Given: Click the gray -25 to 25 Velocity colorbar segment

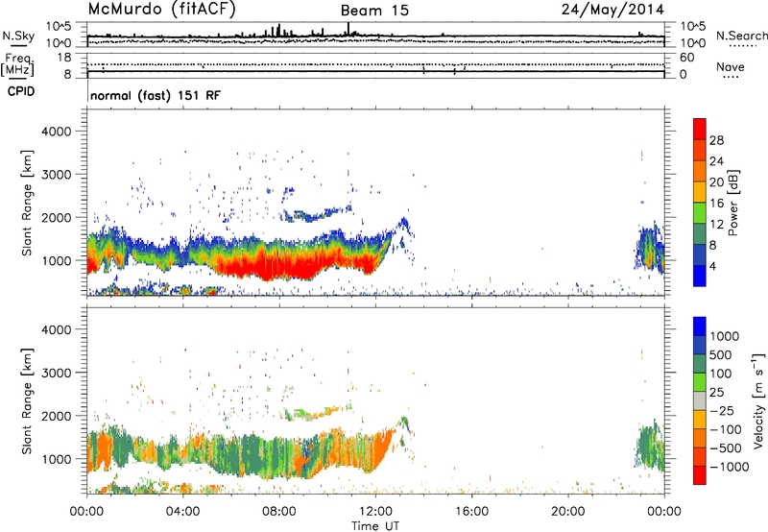Looking at the screenshot, I should tap(700, 400).
